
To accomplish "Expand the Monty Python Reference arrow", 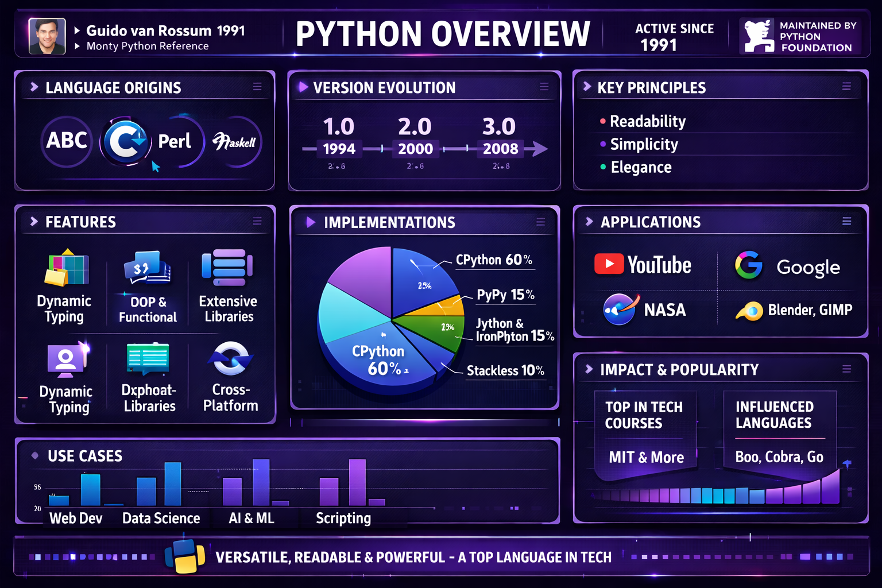I will (x=77, y=46).
